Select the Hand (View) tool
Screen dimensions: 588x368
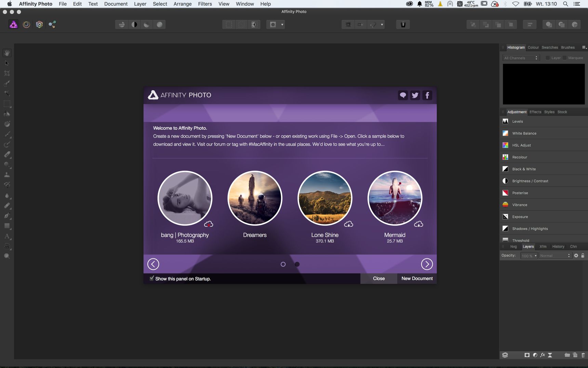click(x=7, y=53)
